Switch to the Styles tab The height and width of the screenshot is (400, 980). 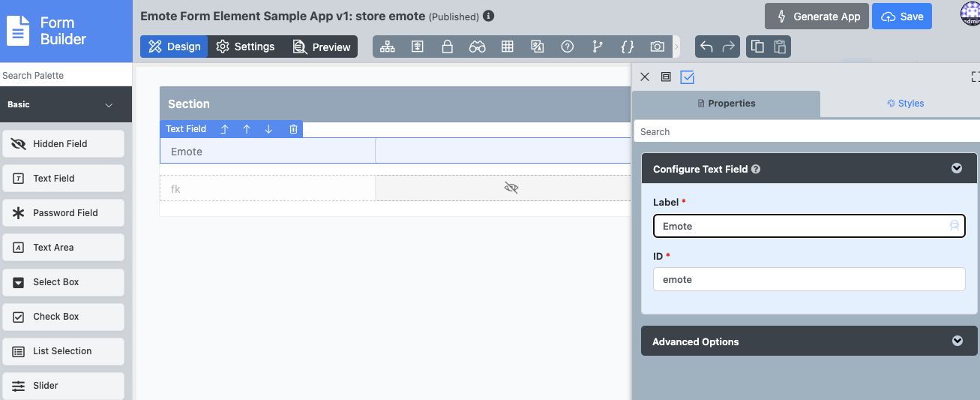click(x=906, y=104)
